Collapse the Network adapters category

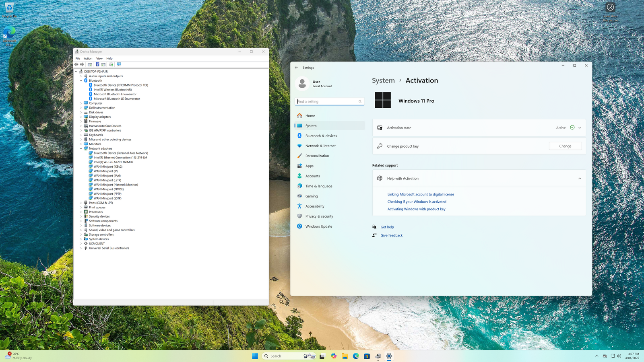coord(81,149)
